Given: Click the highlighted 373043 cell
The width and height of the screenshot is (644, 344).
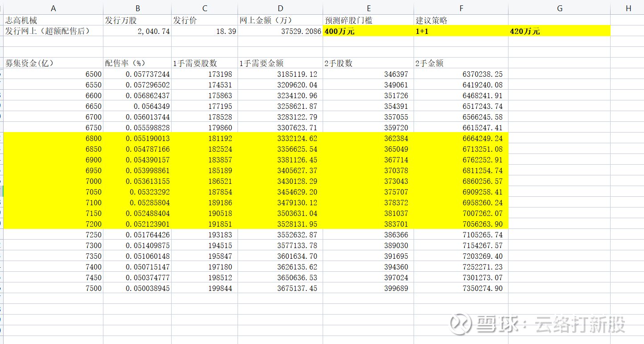Looking at the screenshot, I should point(369,181).
